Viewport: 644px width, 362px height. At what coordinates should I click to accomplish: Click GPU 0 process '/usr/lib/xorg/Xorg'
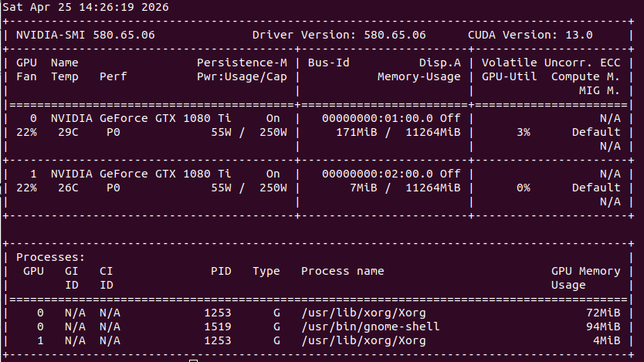coord(364,313)
